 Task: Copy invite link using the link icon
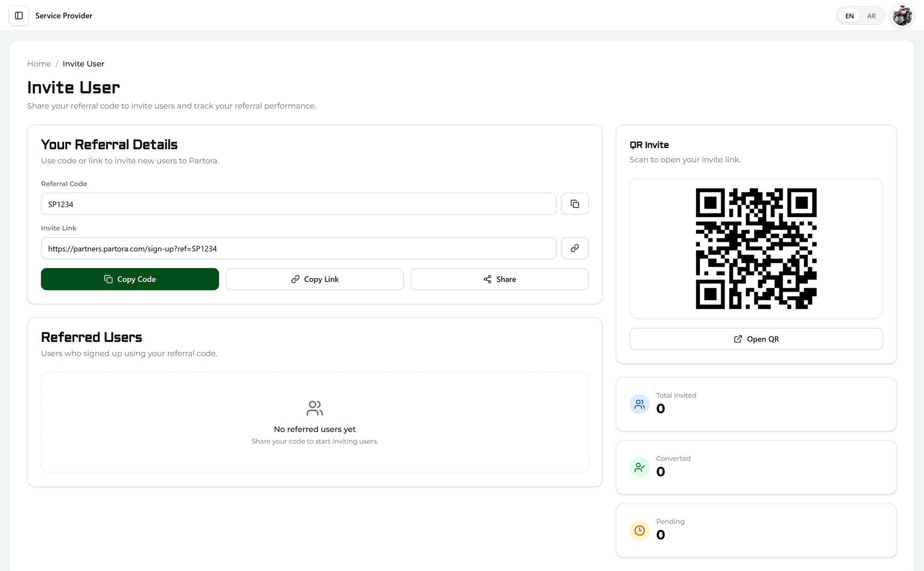(575, 248)
